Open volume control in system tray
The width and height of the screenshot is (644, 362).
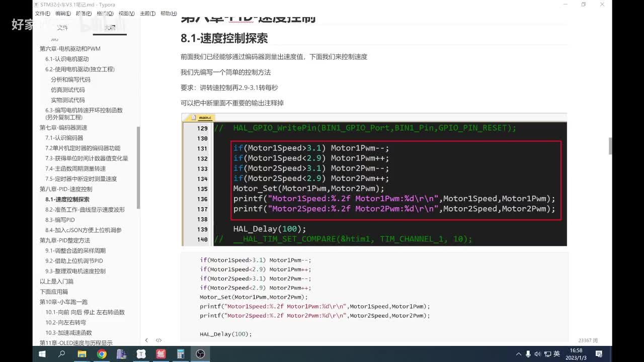537,354
